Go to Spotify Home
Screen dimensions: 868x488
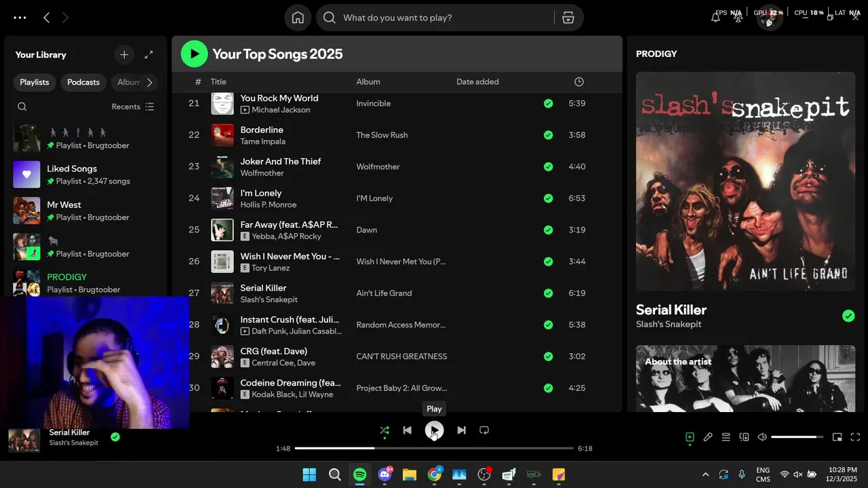coord(298,18)
